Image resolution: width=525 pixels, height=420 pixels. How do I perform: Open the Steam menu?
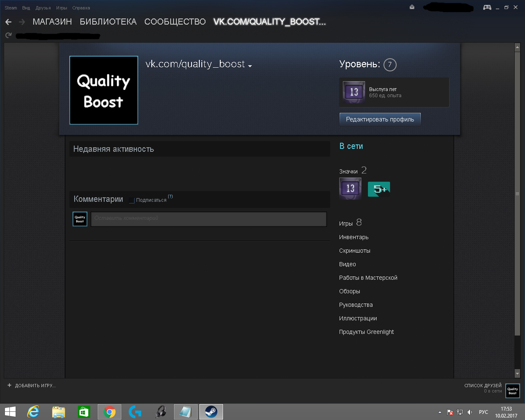[x=11, y=8]
